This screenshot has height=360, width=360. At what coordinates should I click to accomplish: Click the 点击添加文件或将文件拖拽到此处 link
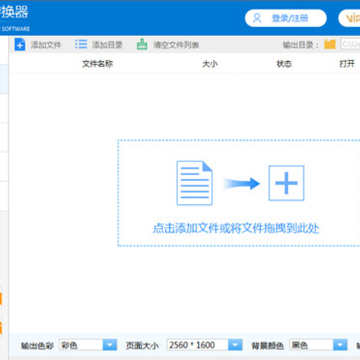(236, 229)
